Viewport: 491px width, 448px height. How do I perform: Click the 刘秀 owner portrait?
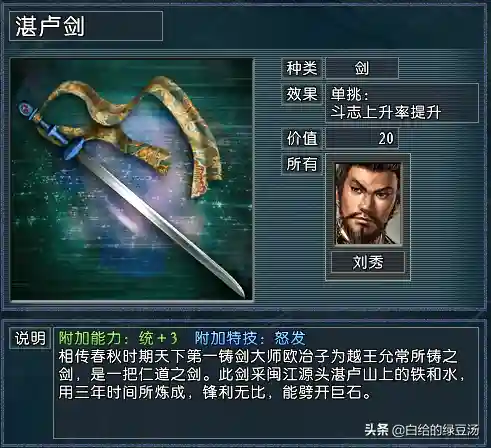(368, 203)
